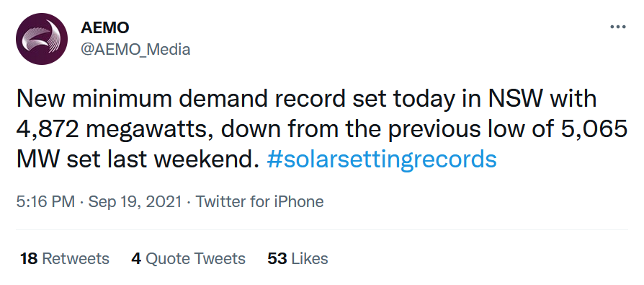Click the tweet text starting 'New minimum demand'
The width and height of the screenshot is (644, 285).
[322, 129]
